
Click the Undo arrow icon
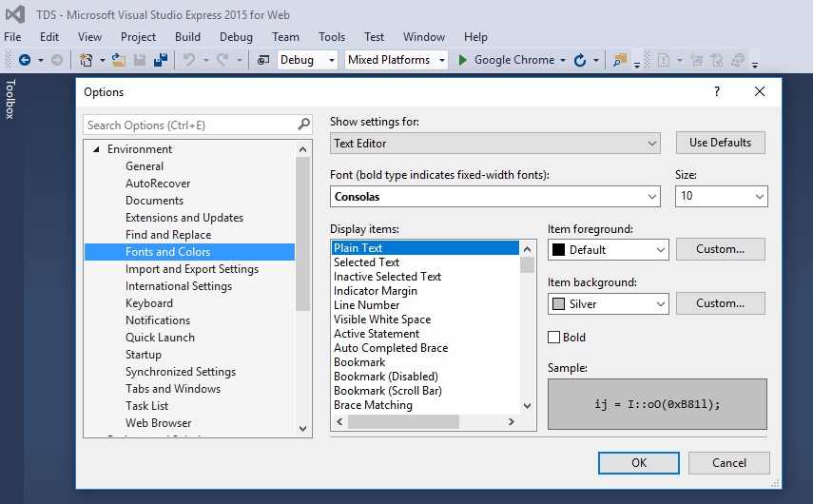click(x=189, y=60)
